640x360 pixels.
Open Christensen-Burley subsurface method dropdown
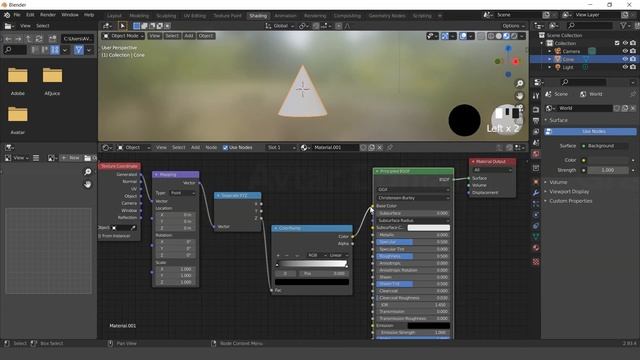(413, 198)
